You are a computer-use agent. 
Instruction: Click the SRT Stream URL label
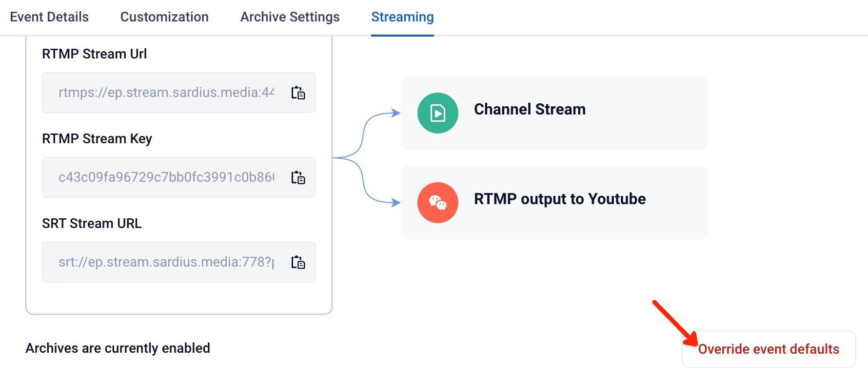(92, 223)
